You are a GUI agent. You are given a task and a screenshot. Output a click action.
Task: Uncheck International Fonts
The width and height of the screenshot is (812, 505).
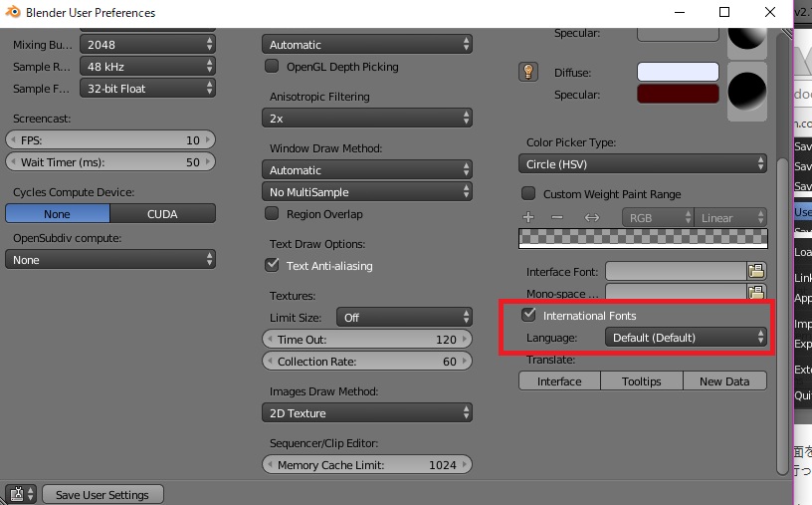pos(528,315)
